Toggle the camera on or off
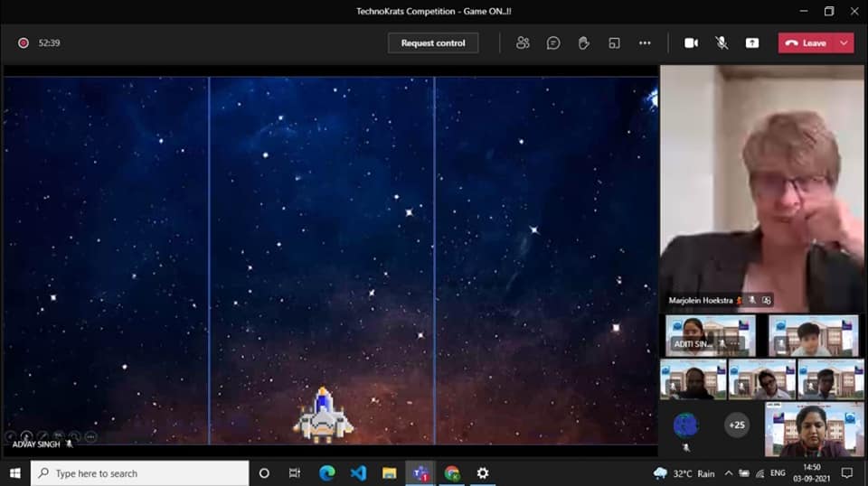The image size is (868, 486). pos(691,43)
